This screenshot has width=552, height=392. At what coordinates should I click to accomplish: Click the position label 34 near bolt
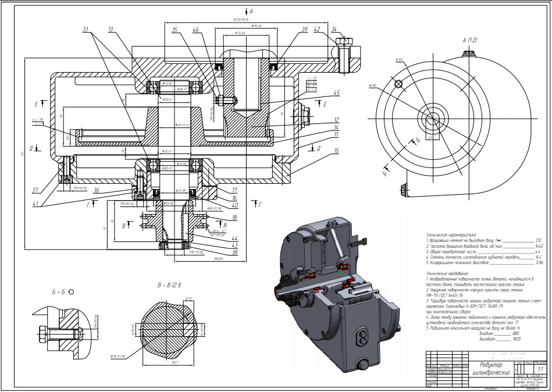click(350, 29)
